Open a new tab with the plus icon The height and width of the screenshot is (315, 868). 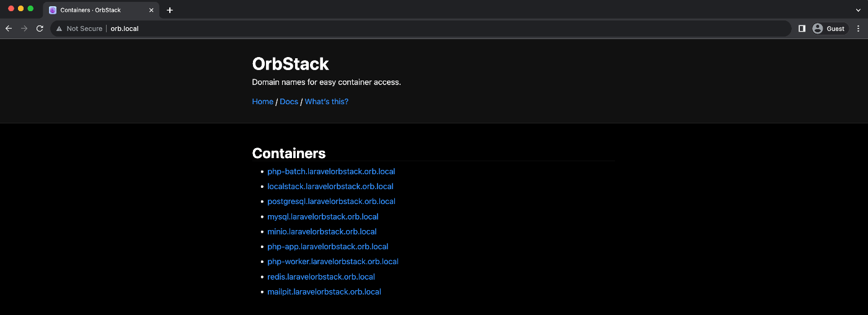[170, 10]
